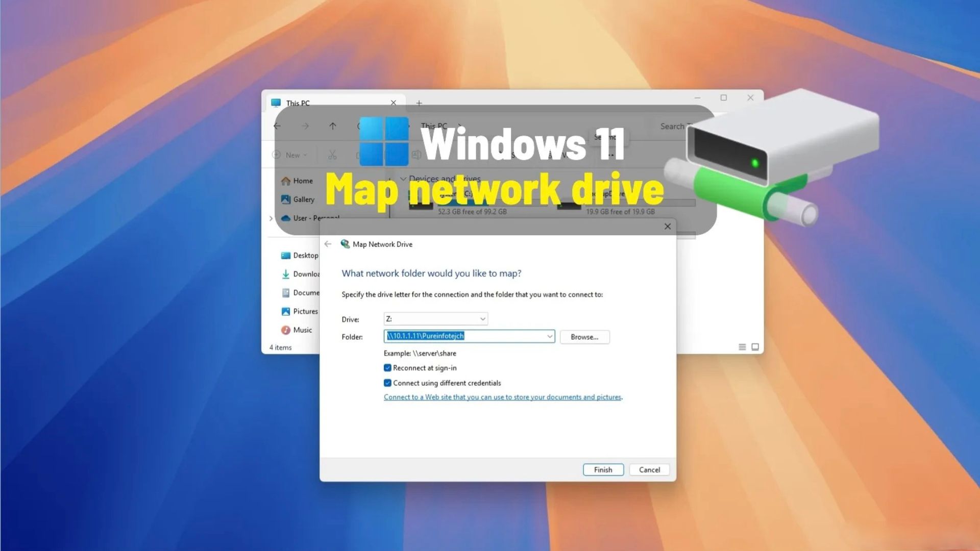
Task: Open a new File Explorer tab
Action: point(419,103)
